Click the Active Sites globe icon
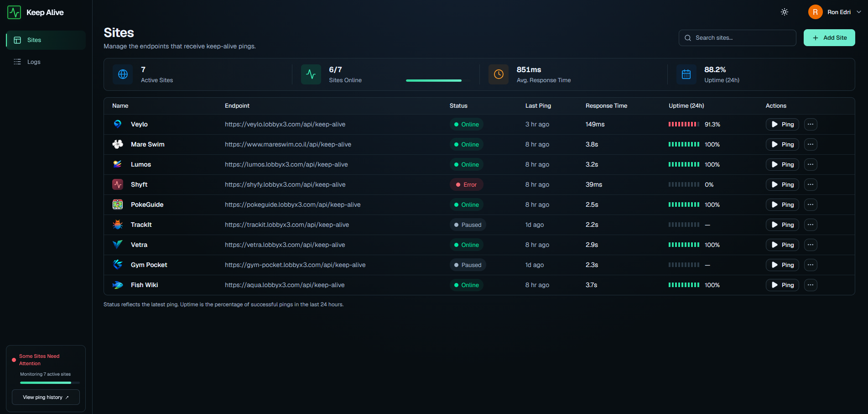The image size is (868, 414). tap(123, 74)
